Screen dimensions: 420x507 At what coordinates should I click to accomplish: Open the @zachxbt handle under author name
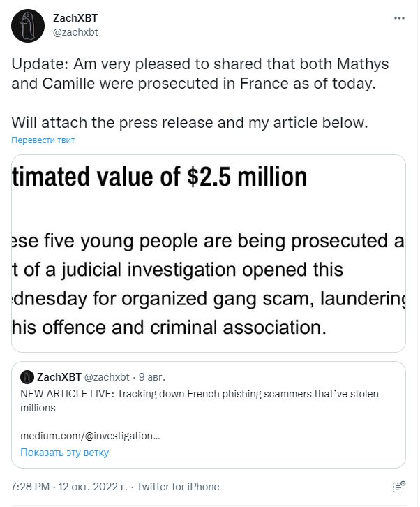click(x=75, y=32)
